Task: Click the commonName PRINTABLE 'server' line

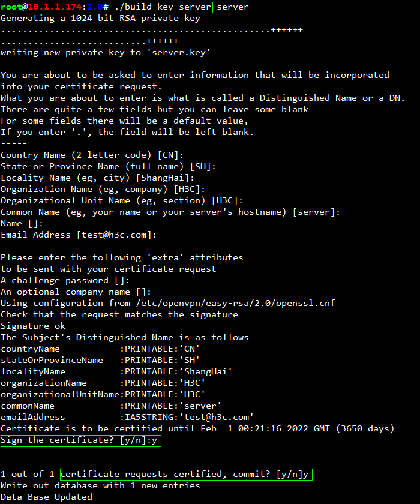Action: point(111,406)
